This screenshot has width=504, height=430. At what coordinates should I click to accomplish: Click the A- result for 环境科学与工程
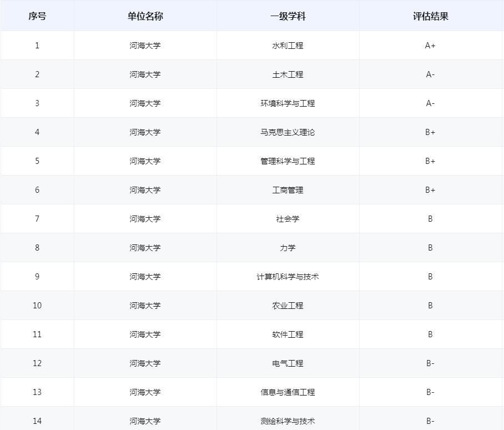click(x=430, y=103)
